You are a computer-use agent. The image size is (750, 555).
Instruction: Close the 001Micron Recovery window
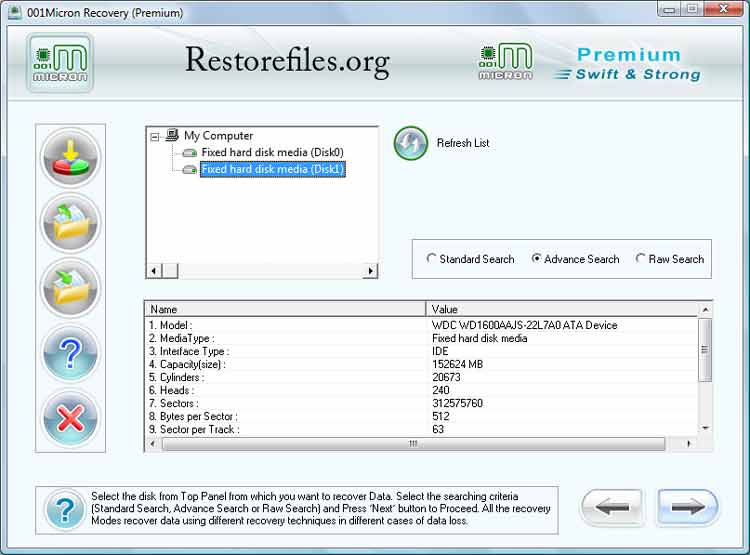point(724,9)
